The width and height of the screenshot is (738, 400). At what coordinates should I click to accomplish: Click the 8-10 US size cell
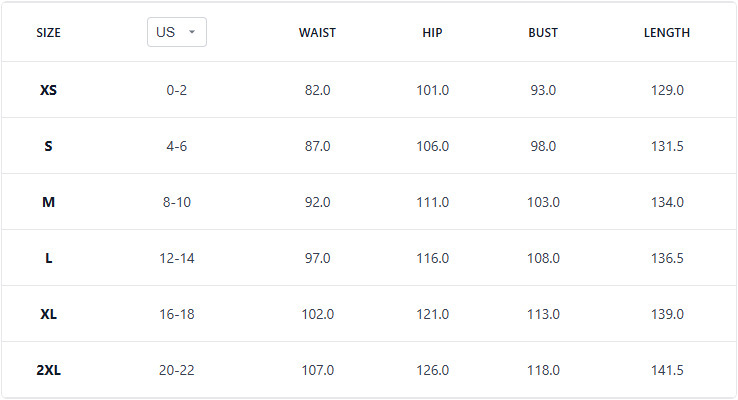(x=177, y=202)
